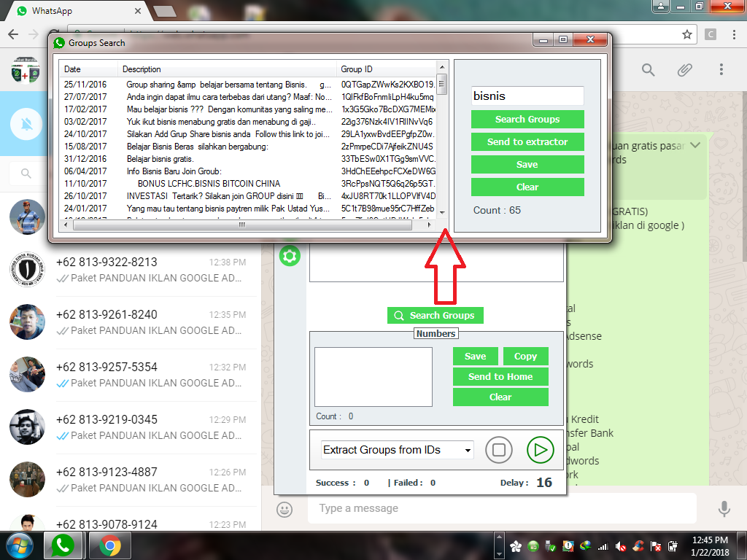Click the WhatsApp icon in the taskbar

click(x=63, y=545)
